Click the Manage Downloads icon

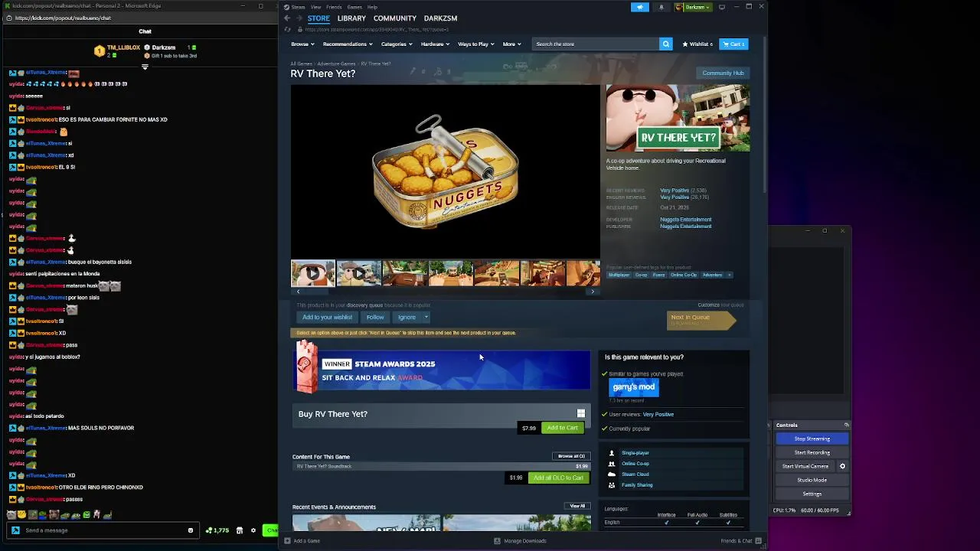coord(497,541)
